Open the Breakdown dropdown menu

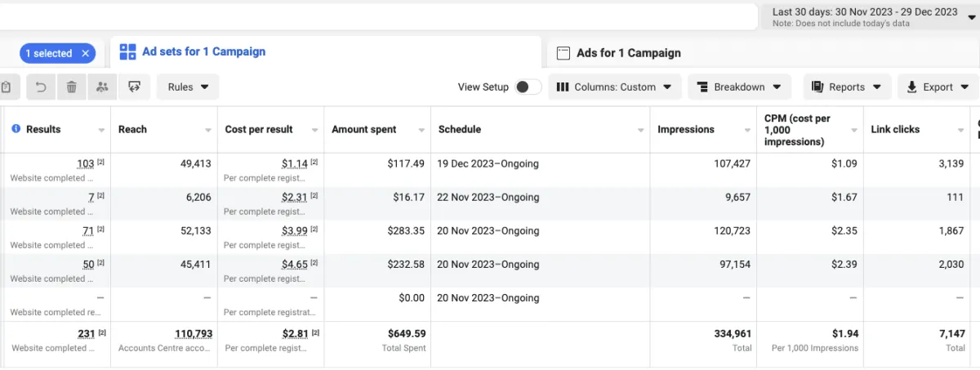[740, 87]
